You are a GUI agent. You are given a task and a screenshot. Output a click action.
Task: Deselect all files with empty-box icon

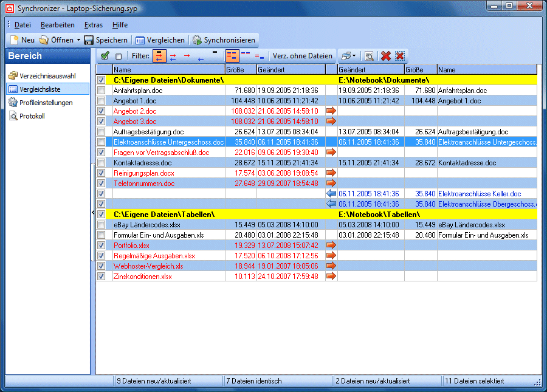coord(119,56)
